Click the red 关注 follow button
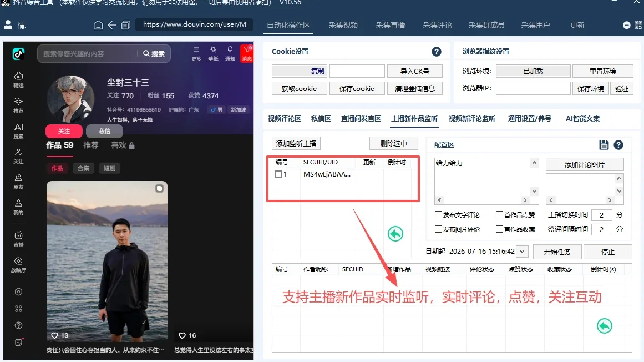Image resolution: width=644 pixels, height=362 pixels. (x=64, y=131)
